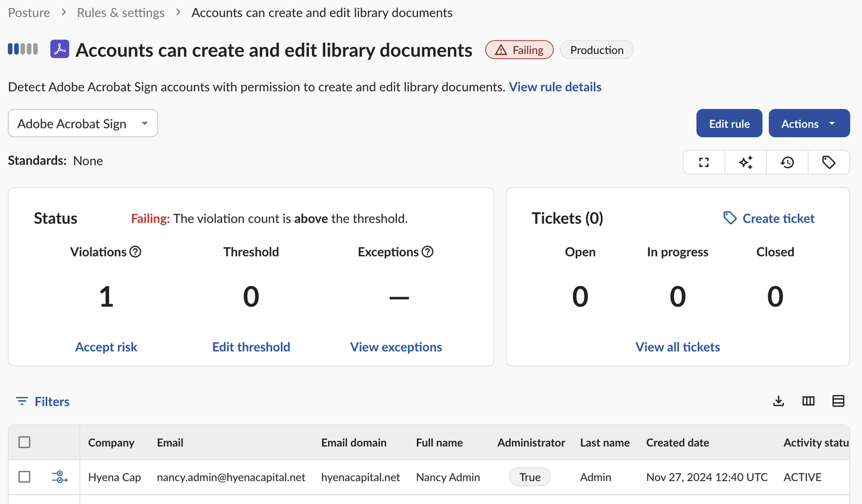Click the Tickets (0) heading

pyautogui.click(x=568, y=218)
